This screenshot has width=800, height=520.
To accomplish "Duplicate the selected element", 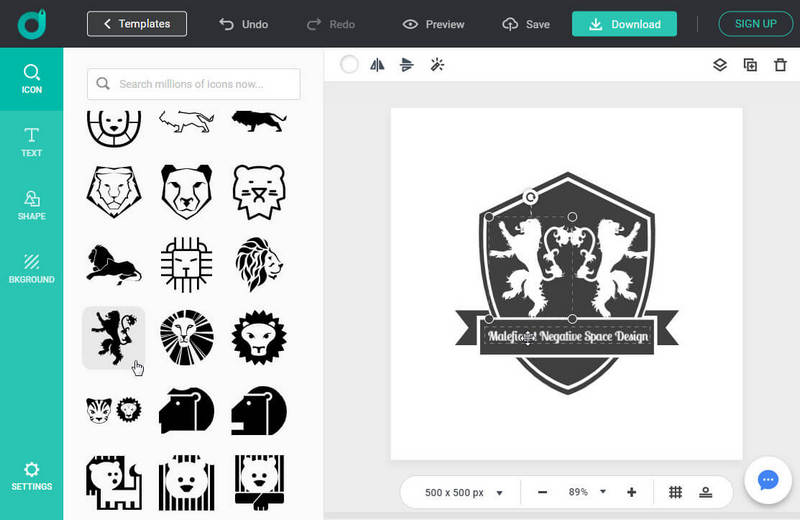I will point(750,65).
